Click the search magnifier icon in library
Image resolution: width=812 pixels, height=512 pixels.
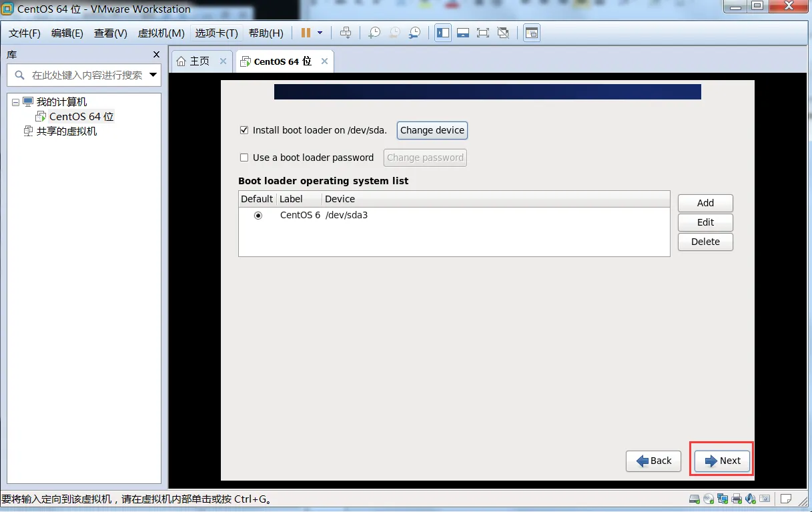pos(19,75)
